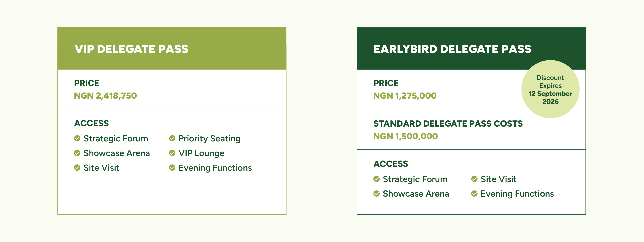Viewport: 644px width, 242px height.
Task: Click checkmark icon beside VIP Lounge
Action: click(172, 153)
